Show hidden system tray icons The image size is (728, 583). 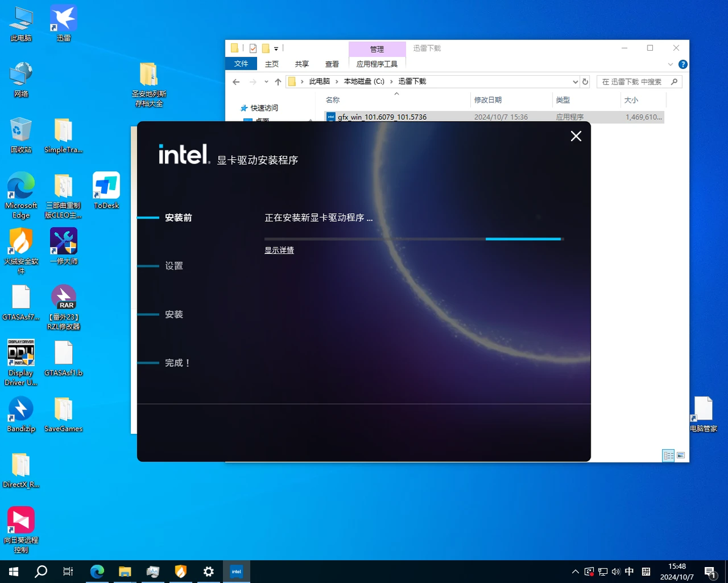[x=575, y=571]
